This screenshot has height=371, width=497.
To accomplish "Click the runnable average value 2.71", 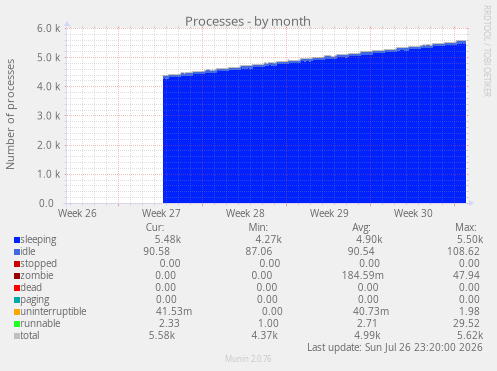I will tap(367, 323).
